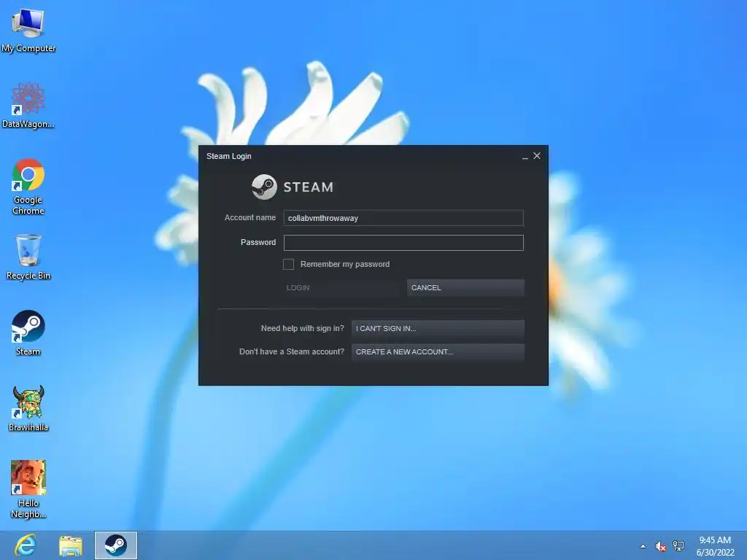Click the Steam logo in login dialog
The width and height of the screenshot is (747, 560).
pyautogui.click(x=293, y=187)
